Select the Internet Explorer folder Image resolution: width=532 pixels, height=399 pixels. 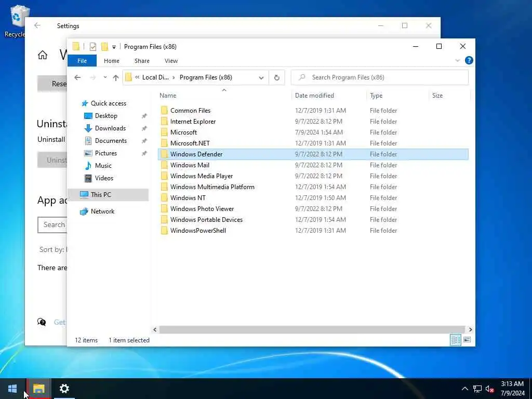pos(193,122)
